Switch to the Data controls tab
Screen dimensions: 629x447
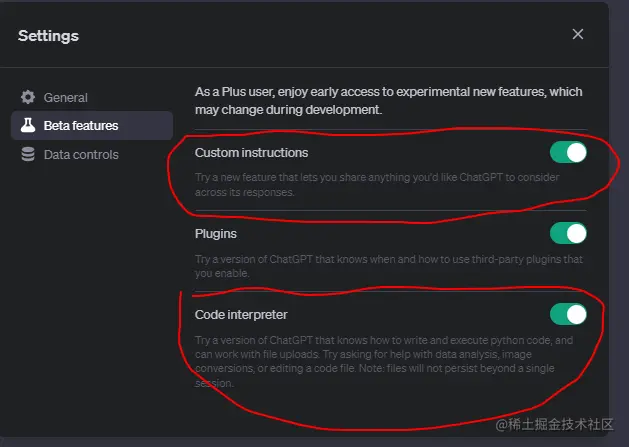[81, 155]
